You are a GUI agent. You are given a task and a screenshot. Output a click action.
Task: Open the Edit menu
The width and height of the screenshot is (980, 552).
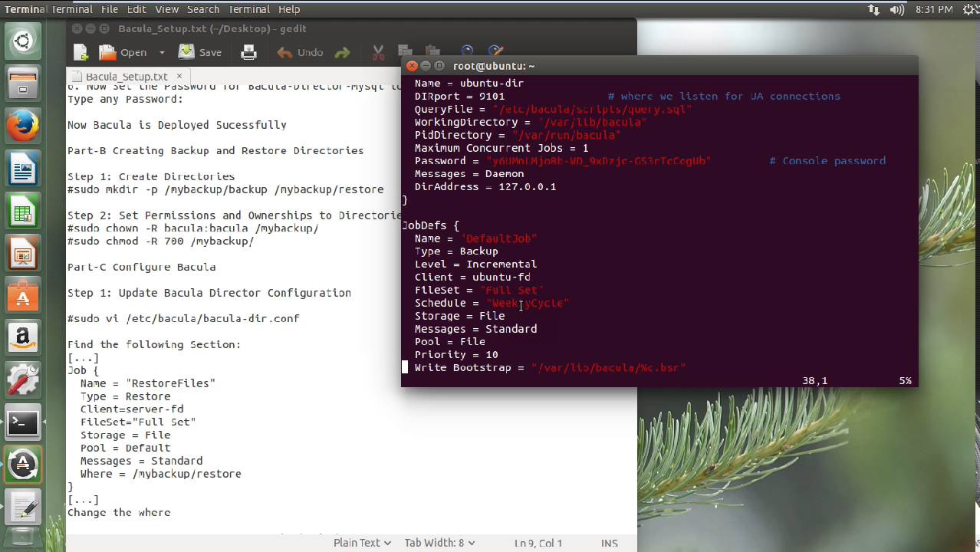click(x=136, y=9)
